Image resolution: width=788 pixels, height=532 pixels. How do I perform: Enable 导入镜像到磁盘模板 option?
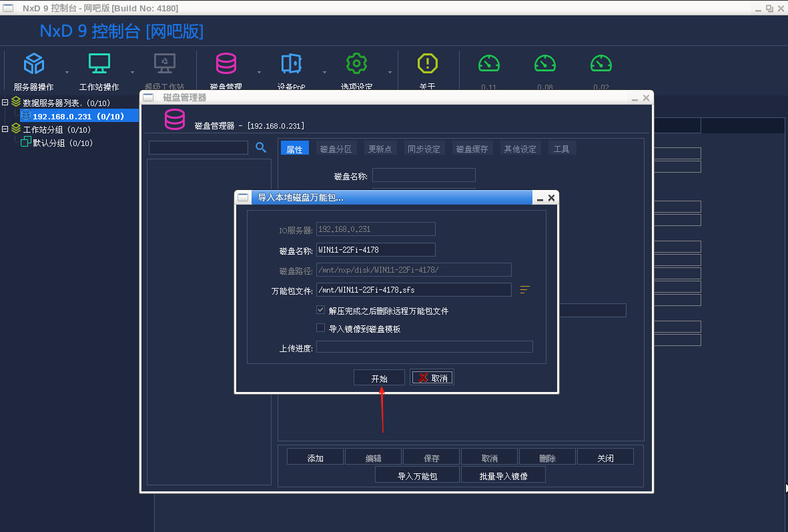[x=321, y=327]
